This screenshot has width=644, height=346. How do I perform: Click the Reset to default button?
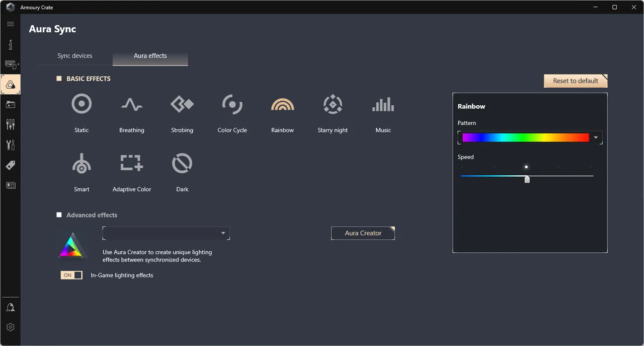(x=576, y=81)
